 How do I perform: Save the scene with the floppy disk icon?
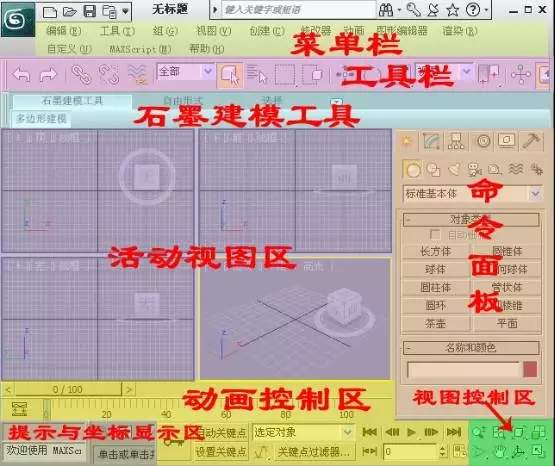(90, 11)
